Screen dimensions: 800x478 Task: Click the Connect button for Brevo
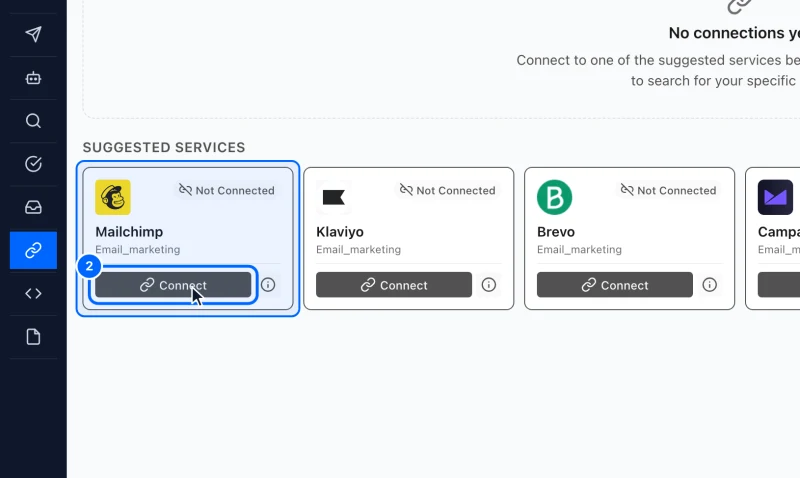coord(615,285)
